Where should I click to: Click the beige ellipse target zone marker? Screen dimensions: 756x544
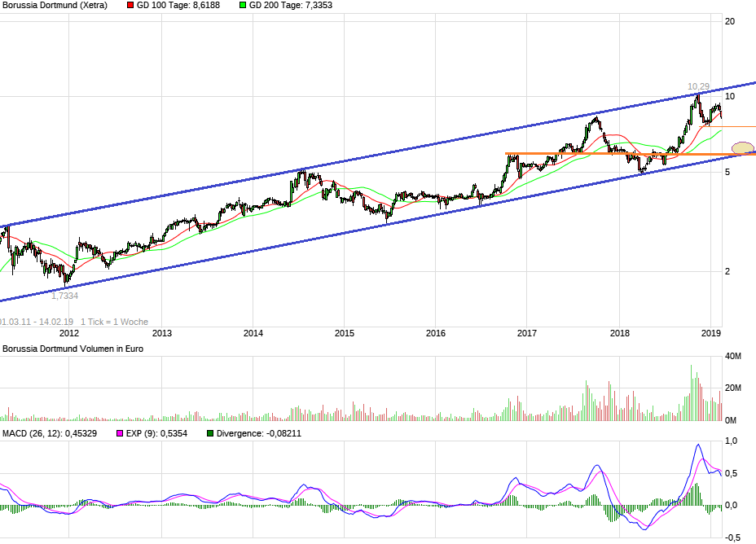click(x=742, y=148)
